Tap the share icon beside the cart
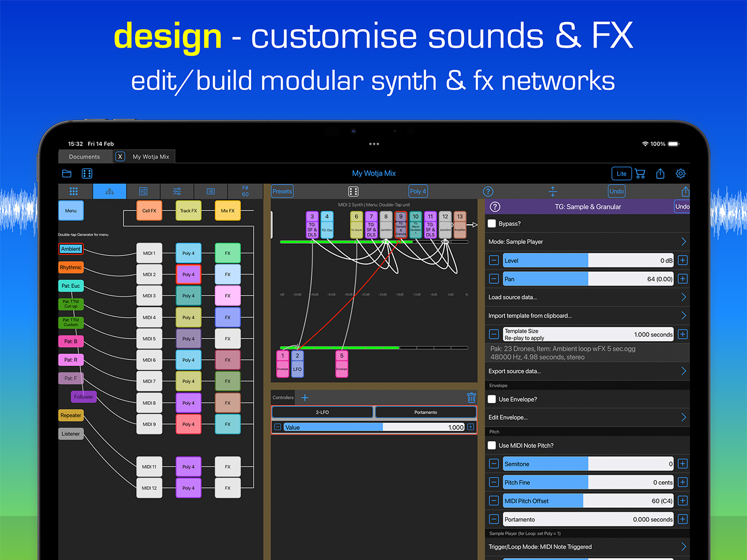747x560 pixels. coord(660,173)
